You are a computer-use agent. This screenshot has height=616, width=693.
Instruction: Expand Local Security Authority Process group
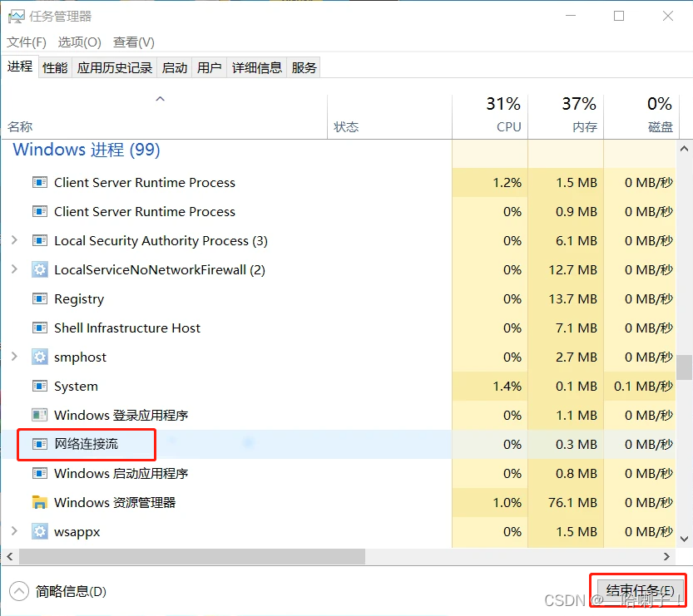coord(14,240)
